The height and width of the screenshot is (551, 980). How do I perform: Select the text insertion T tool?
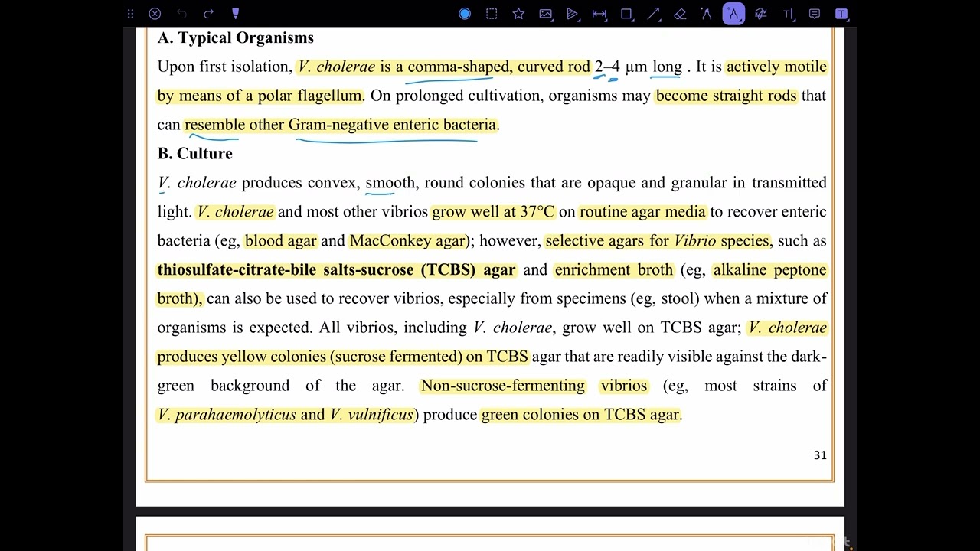(788, 14)
